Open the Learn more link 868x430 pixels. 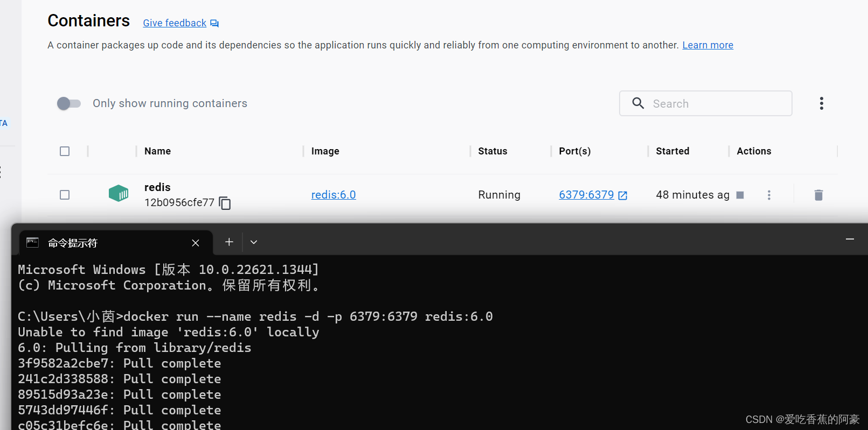707,45
